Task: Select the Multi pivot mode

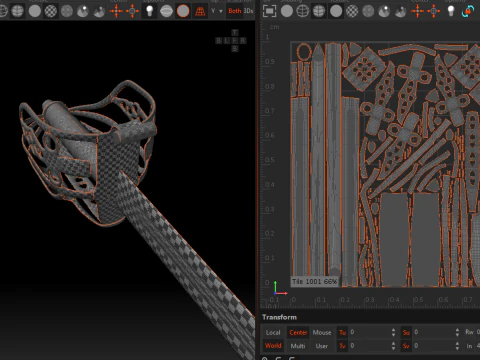Action: [298, 346]
